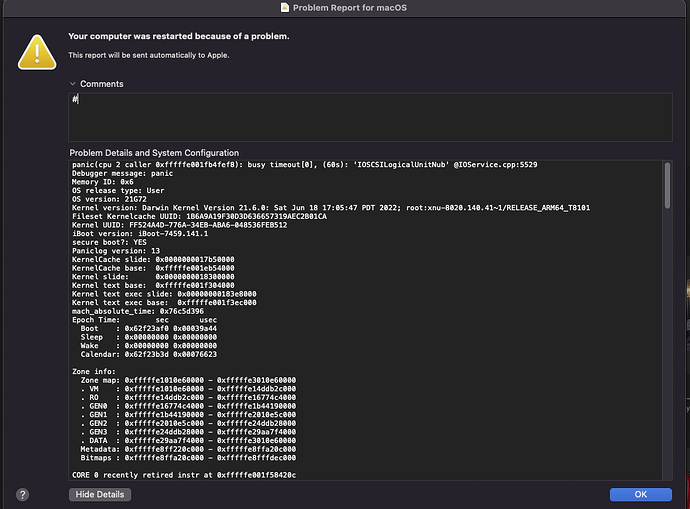Open help with the question mark button
This screenshot has height=509, width=690.
[22, 494]
